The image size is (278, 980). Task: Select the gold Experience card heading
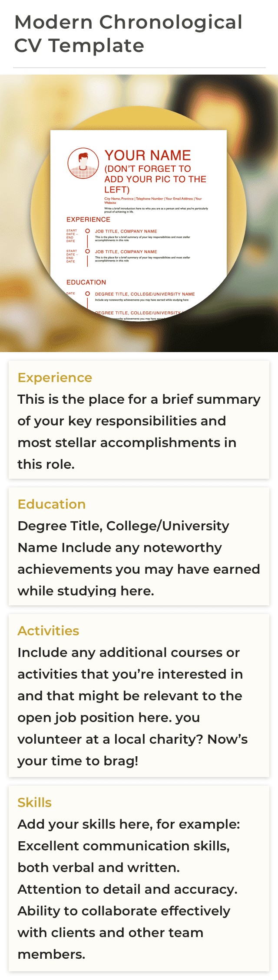click(55, 378)
